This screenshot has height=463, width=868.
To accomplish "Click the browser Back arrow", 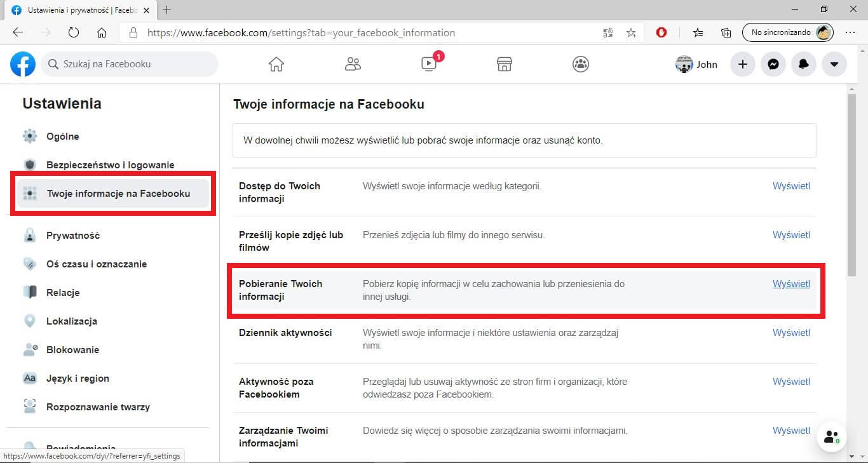I will [18, 32].
